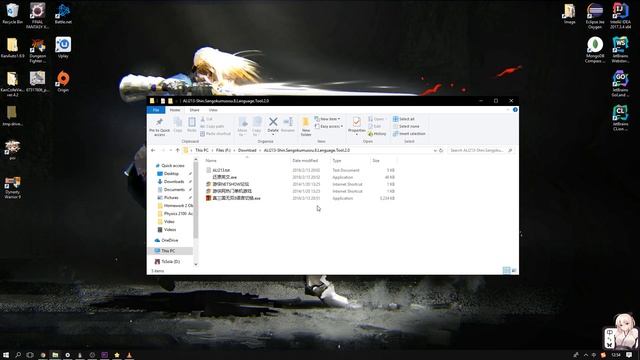Open taskbar search icon

(x=18, y=355)
